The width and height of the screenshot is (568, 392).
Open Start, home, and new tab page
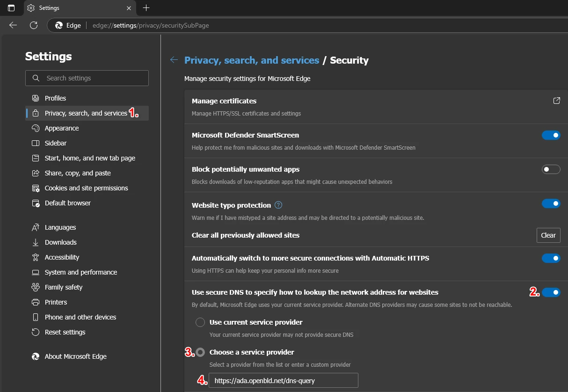click(x=87, y=158)
